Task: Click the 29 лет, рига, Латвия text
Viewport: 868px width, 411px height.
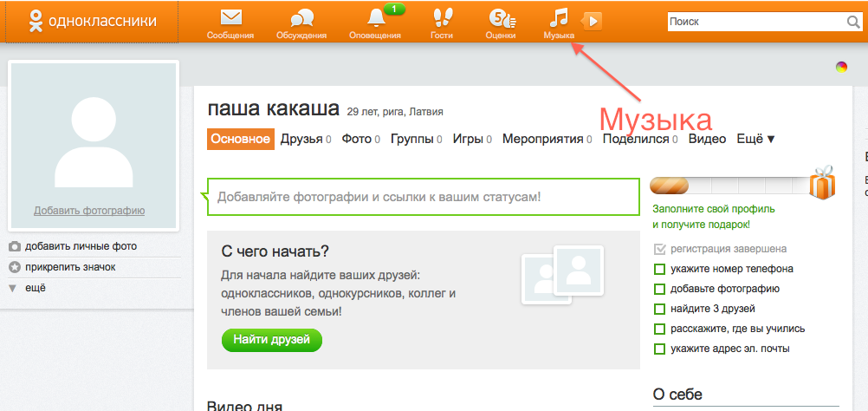Action: tap(395, 112)
